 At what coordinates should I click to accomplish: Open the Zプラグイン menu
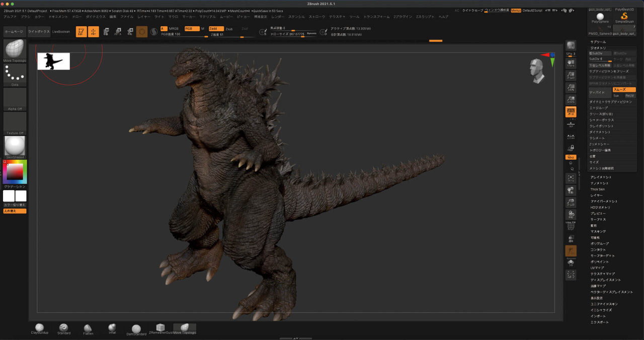click(x=403, y=17)
